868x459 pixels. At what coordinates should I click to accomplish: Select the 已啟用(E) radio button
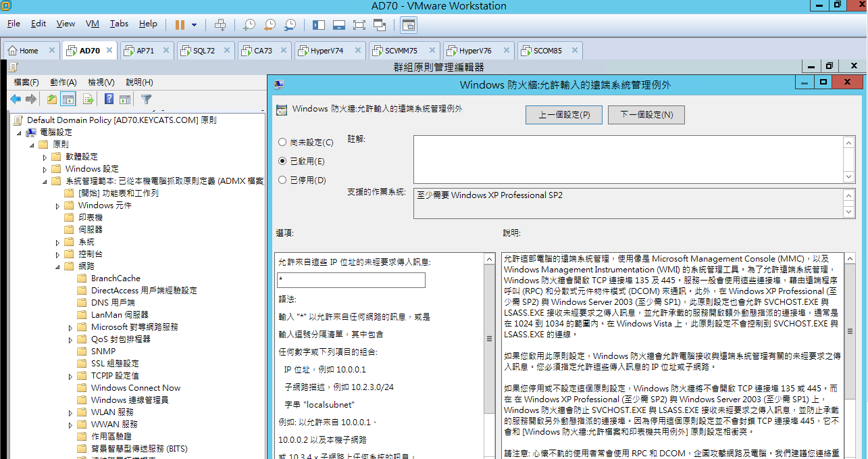click(x=282, y=161)
